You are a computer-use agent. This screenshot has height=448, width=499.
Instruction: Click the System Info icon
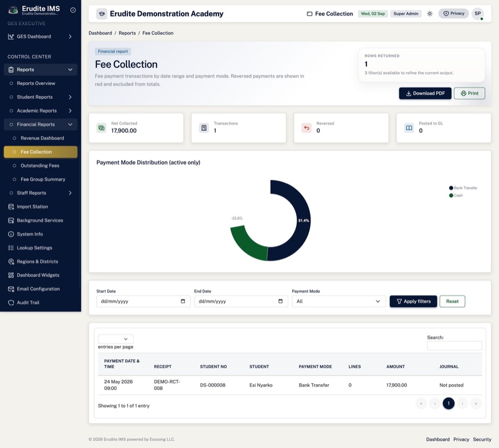coord(11,234)
